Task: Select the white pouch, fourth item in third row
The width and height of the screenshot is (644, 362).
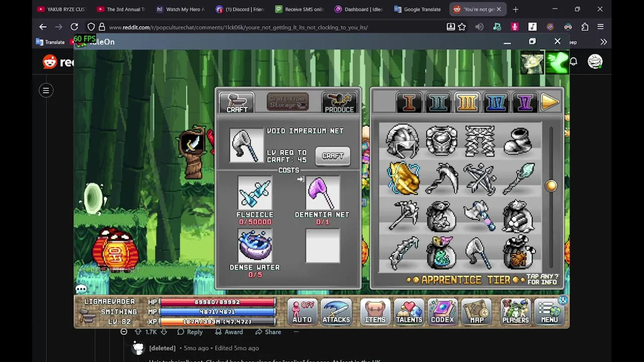Action: [x=518, y=216]
